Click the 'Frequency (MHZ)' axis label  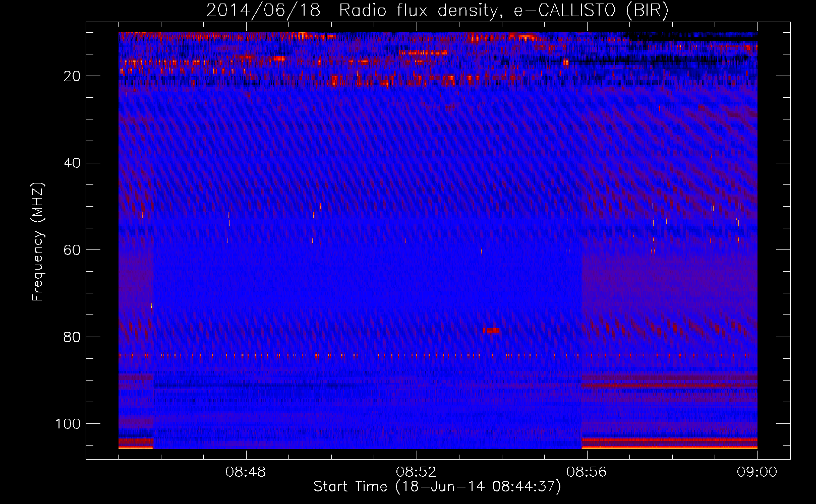pyautogui.click(x=38, y=242)
